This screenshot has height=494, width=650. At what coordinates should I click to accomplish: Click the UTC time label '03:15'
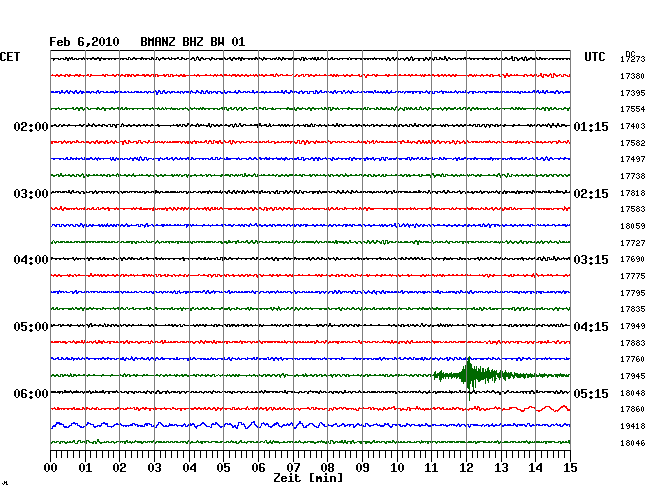click(x=591, y=260)
